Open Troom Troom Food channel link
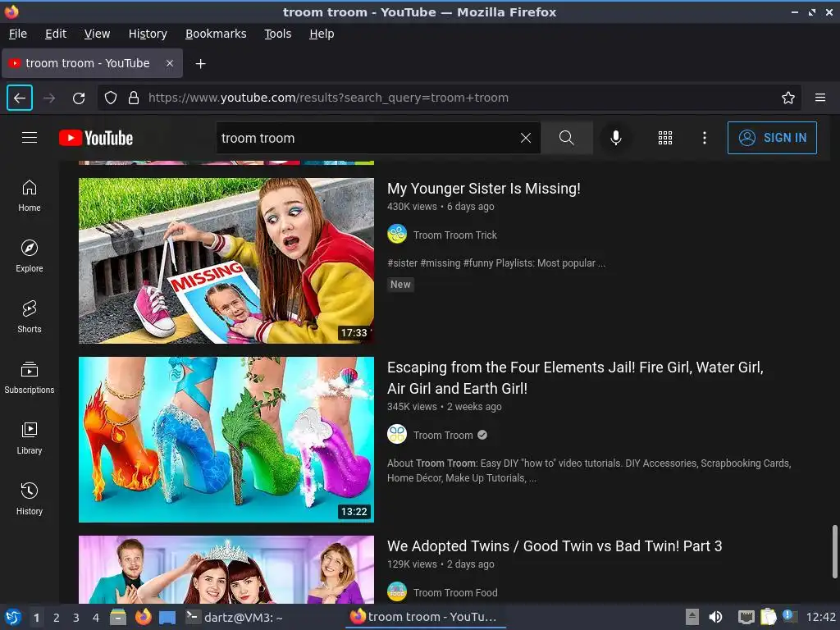This screenshot has width=840, height=630. (x=455, y=592)
